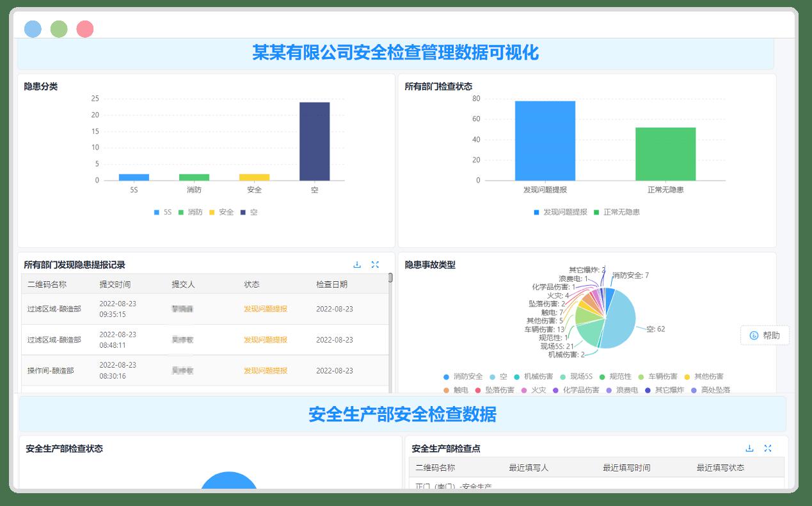Open the first 发现问题提报 status link
The image size is (812, 506).
point(265,309)
